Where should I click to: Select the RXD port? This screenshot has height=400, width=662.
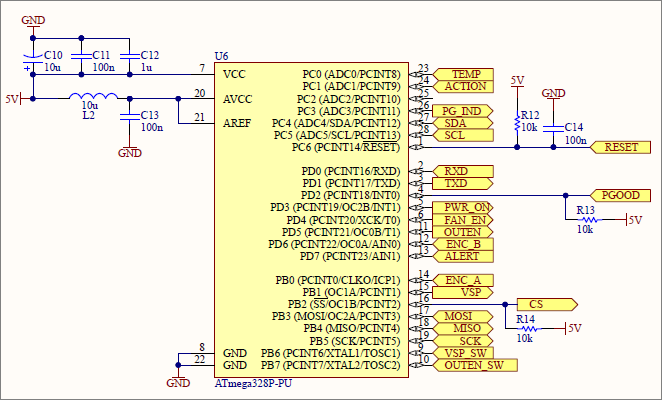[x=463, y=171]
